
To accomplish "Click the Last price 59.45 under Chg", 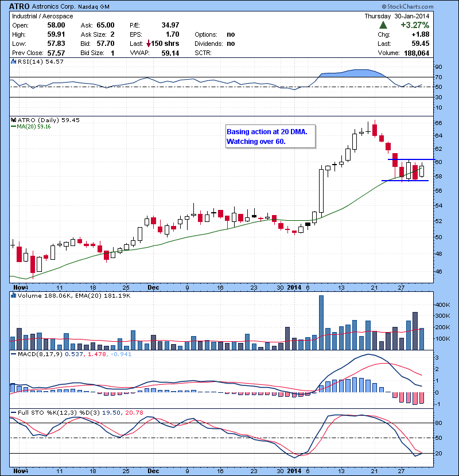I will click(x=421, y=44).
